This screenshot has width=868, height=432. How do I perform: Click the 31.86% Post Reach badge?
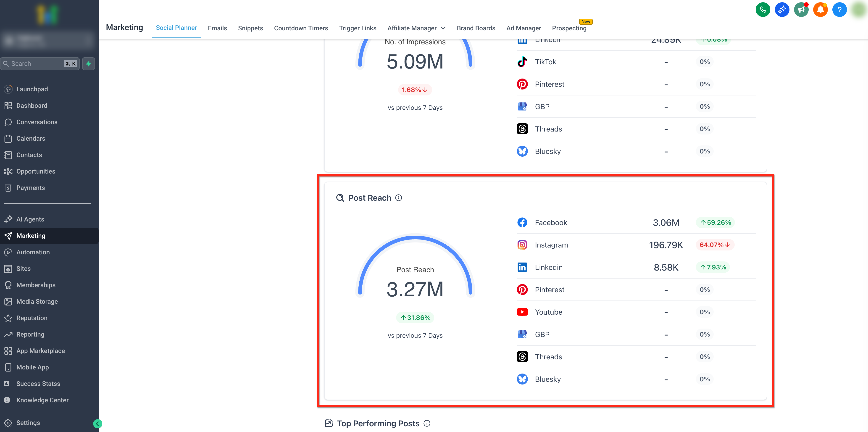tap(415, 318)
